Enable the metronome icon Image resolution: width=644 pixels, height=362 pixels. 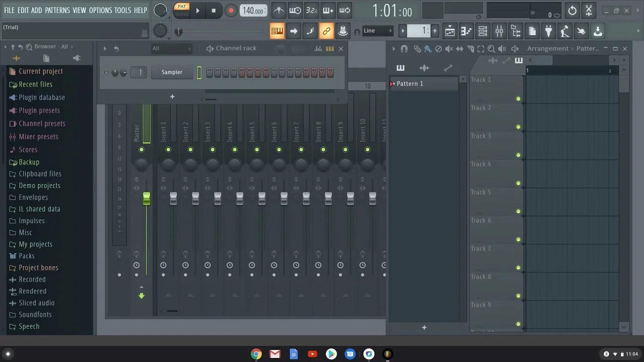pyautogui.click(x=279, y=10)
